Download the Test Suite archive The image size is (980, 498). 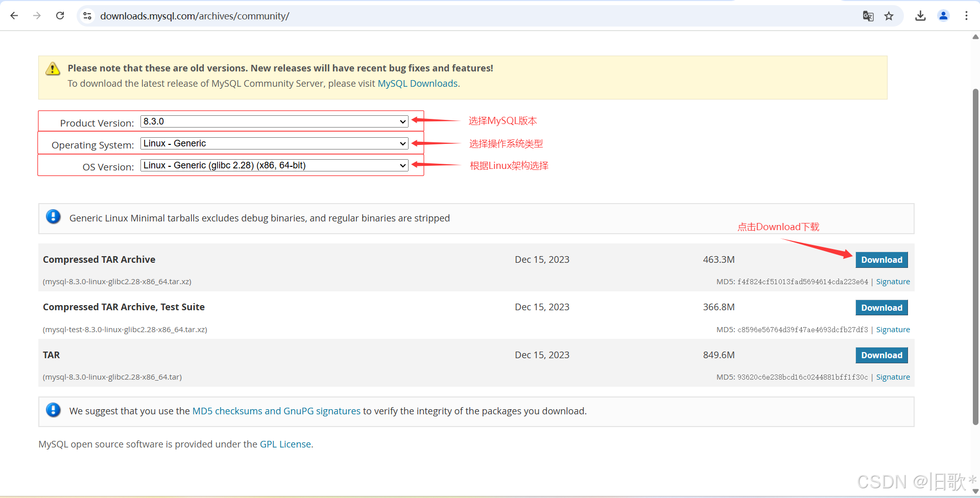point(881,308)
